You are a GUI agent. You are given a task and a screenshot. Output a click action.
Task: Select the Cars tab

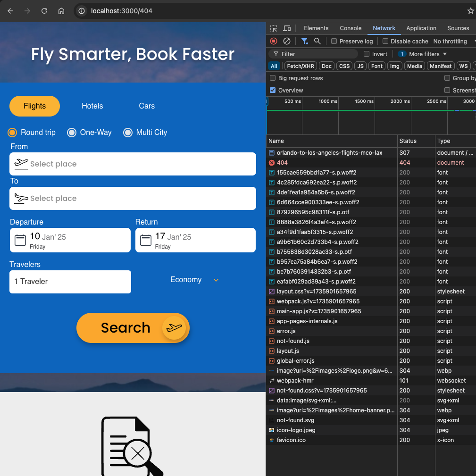pyautogui.click(x=147, y=106)
